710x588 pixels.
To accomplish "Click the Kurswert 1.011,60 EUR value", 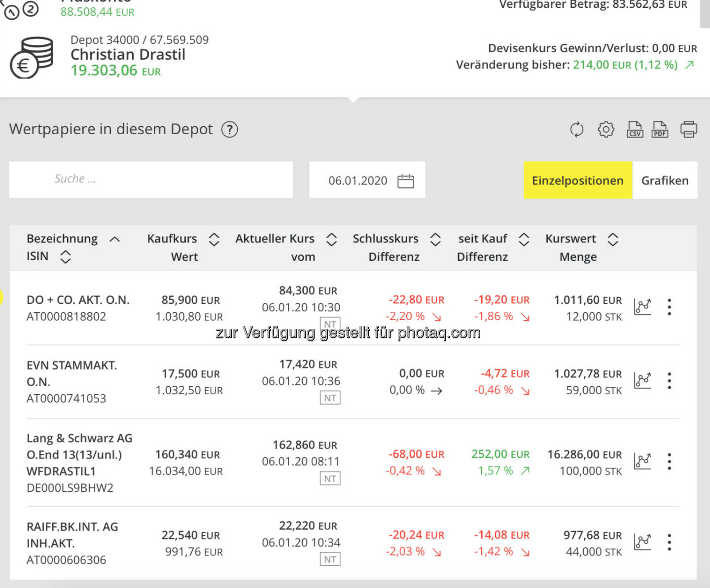I will pos(588,300).
